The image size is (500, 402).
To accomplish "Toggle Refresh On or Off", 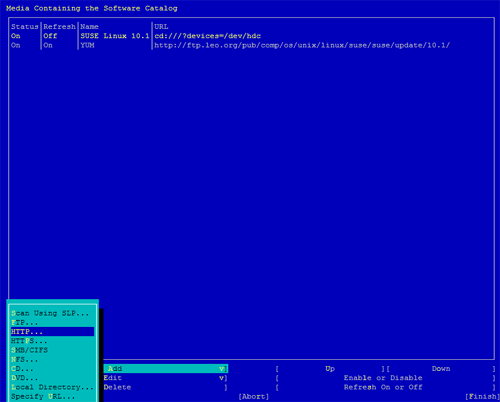I will click(x=385, y=387).
